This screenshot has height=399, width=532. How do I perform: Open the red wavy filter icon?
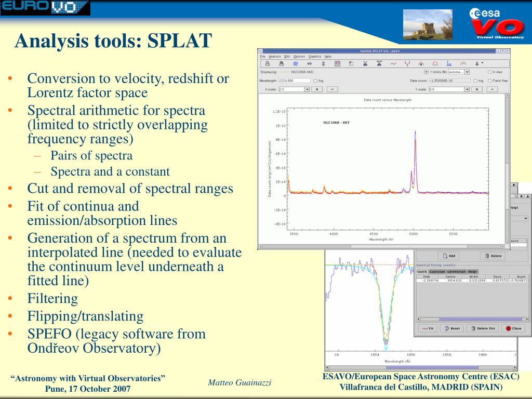click(x=393, y=64)
